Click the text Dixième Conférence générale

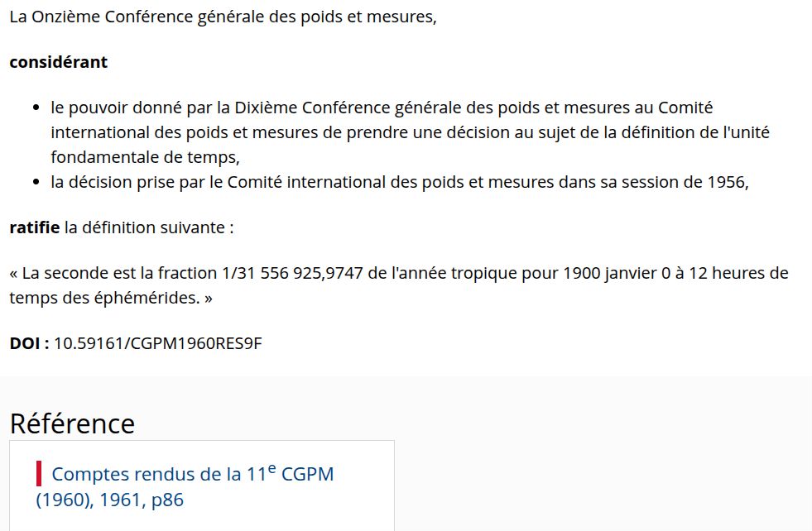(348, 108)
